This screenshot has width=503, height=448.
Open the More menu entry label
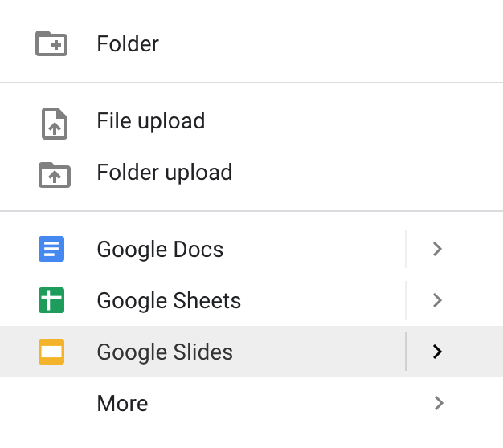[x=123, y=403]
